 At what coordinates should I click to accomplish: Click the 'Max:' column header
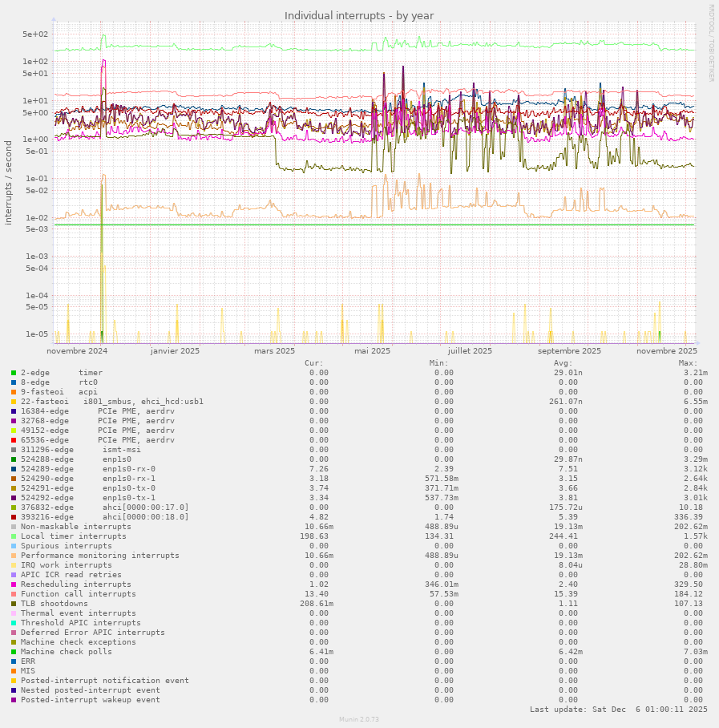(688, 362)
